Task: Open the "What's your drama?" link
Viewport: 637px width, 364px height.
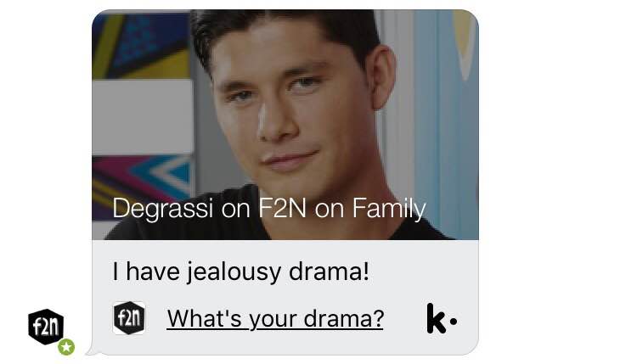Action: (275, 318)
